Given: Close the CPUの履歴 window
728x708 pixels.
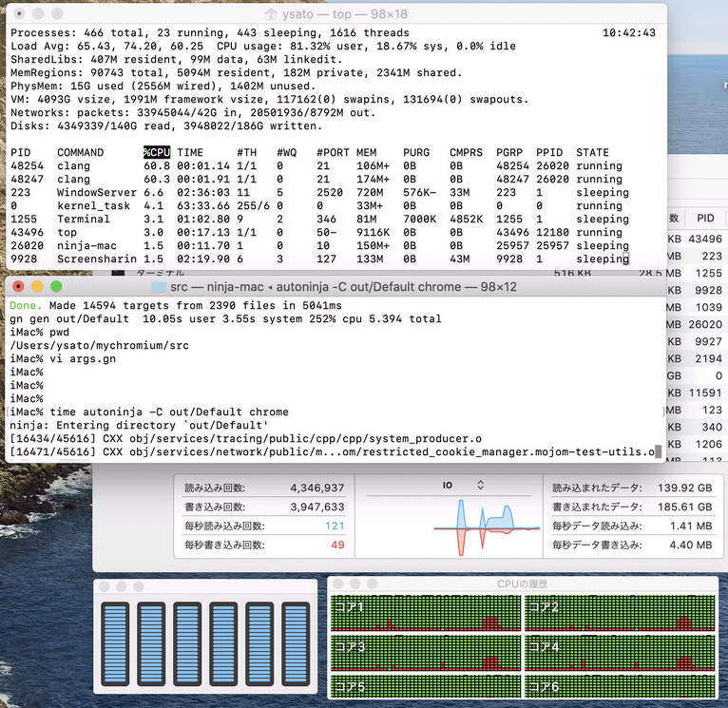Looking at the screenshot, I should point(339,584).
